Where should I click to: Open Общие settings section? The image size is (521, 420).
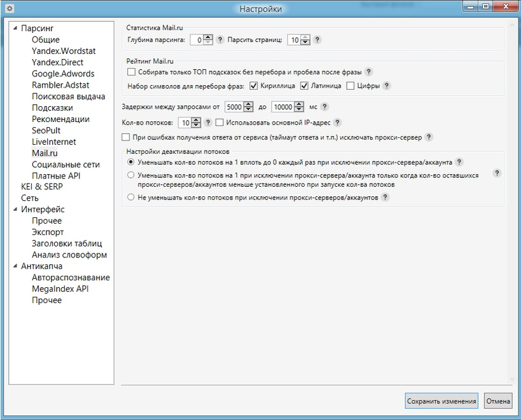point(46,40)
